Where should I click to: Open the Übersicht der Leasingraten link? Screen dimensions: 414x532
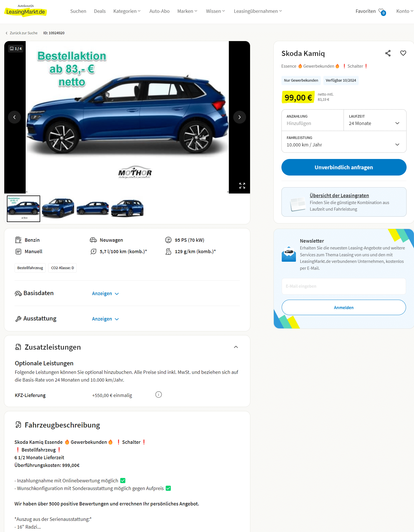pos(339,196)
